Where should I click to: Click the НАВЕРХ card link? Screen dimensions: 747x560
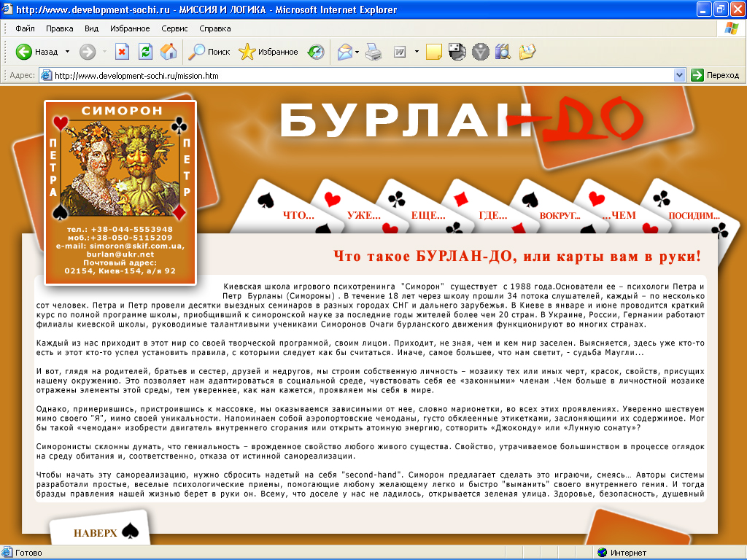click(x=95, y=532)
